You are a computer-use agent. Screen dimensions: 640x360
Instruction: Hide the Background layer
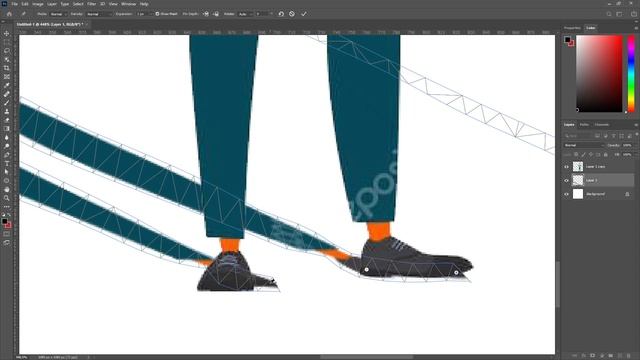567,194
